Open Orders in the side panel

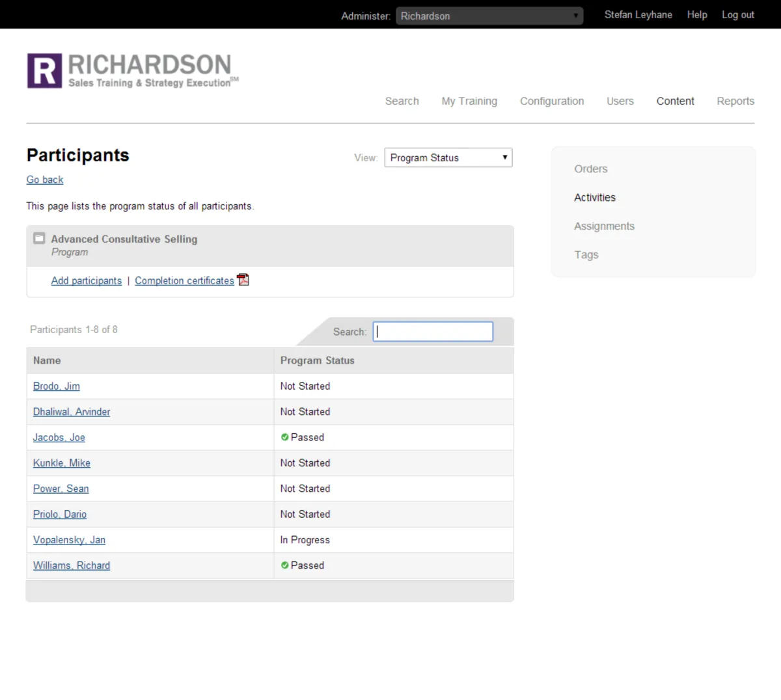click(591, 168)
